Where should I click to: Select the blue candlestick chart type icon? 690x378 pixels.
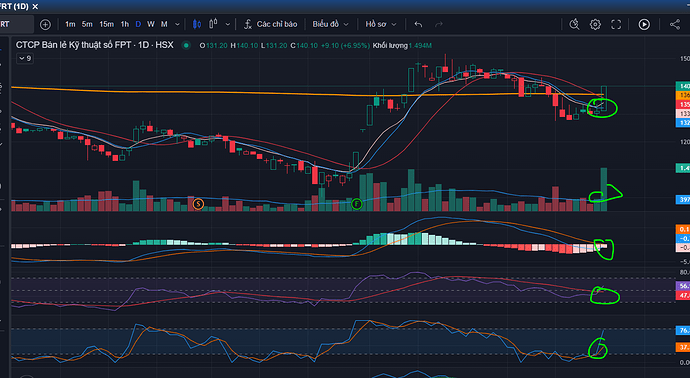[197, 24]
